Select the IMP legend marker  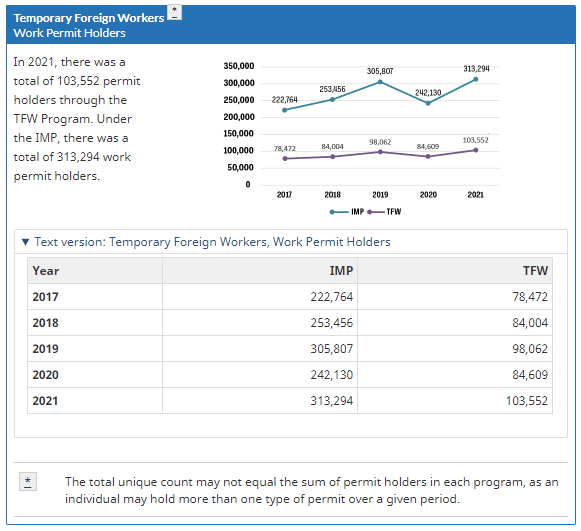[339, 212]
